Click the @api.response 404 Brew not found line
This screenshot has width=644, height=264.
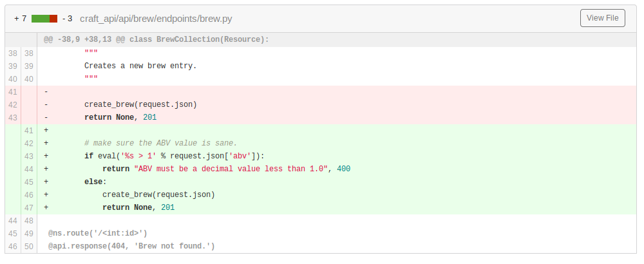131,246
